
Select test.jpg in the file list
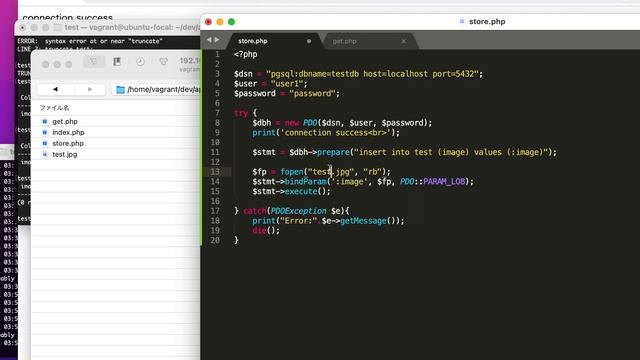(x=64, y=155)
